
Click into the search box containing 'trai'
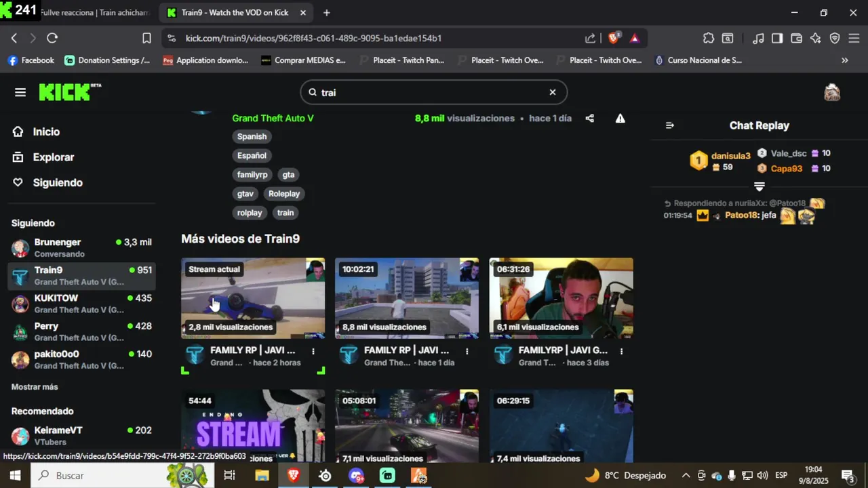[433, 92]
